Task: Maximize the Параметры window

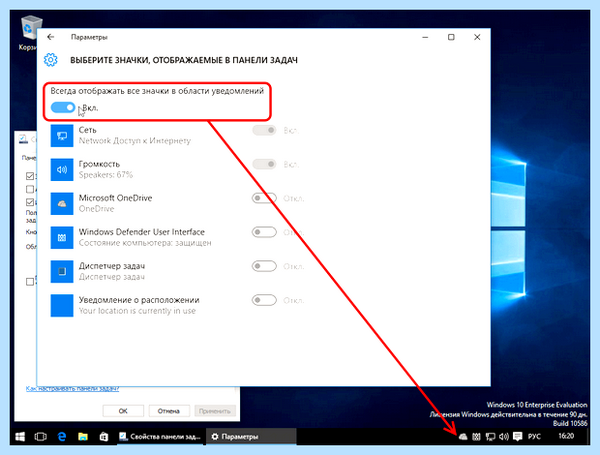Action: point(451,37)
